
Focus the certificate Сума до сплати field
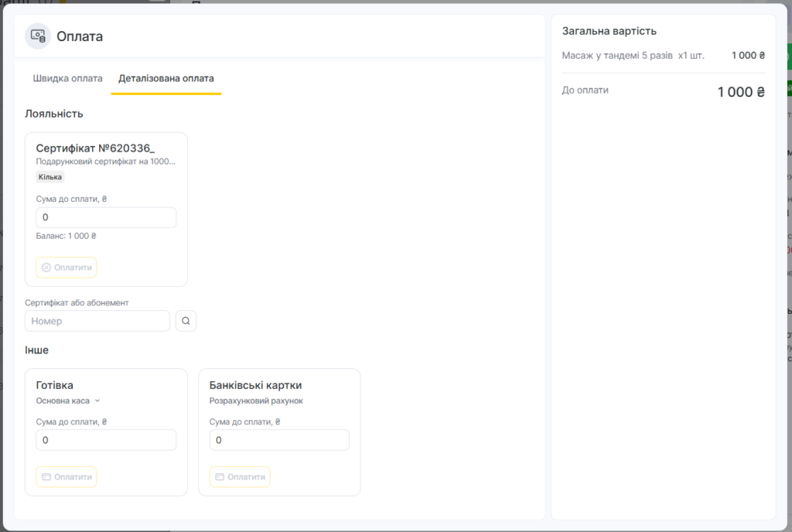(x=106, y=217)
